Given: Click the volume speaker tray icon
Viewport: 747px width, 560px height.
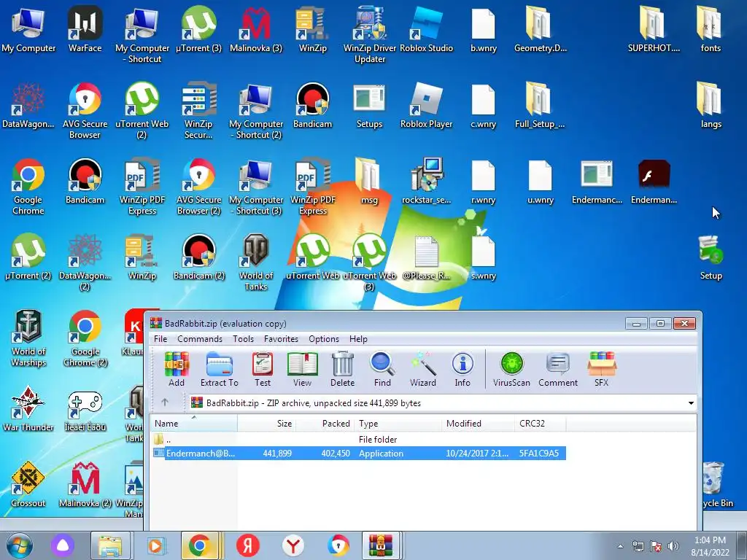Looking at the screenshot, I should point(672,546).
